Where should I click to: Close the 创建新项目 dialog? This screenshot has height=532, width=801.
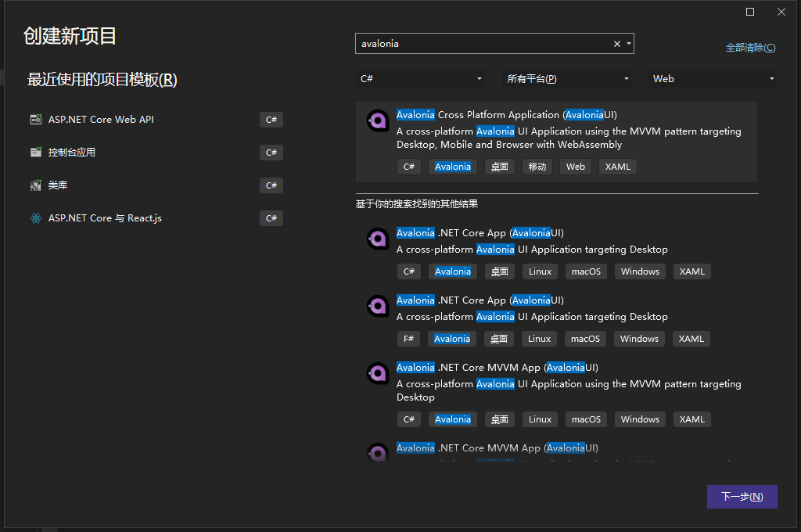coord(781,12)
